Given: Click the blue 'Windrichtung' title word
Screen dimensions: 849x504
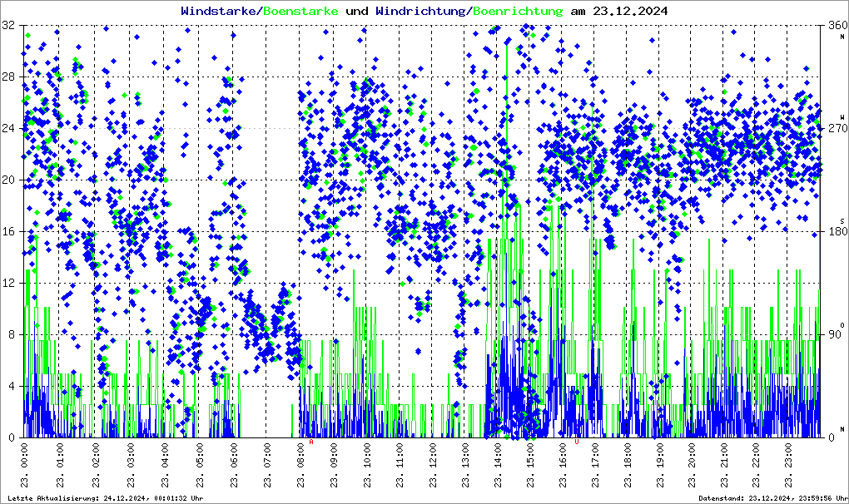Looking at the screenshot, I should 420,11.
